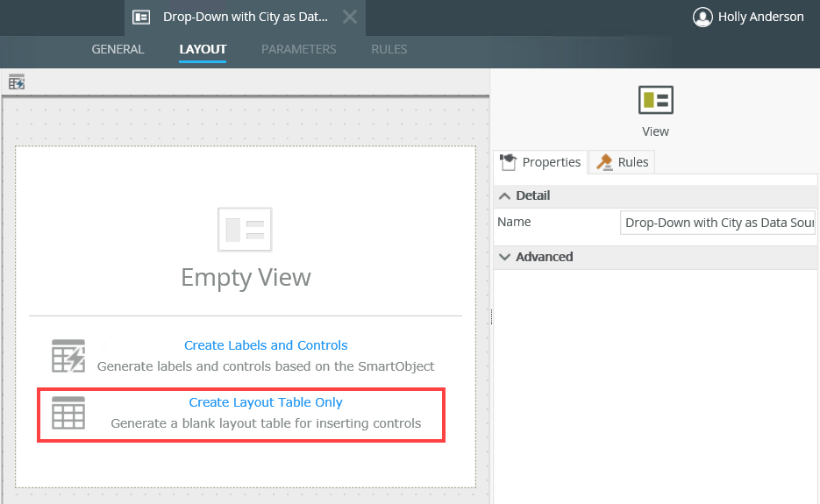Click the blank layout table grid icon
Screen dimensions: 820x504
(x=68, y=413)
